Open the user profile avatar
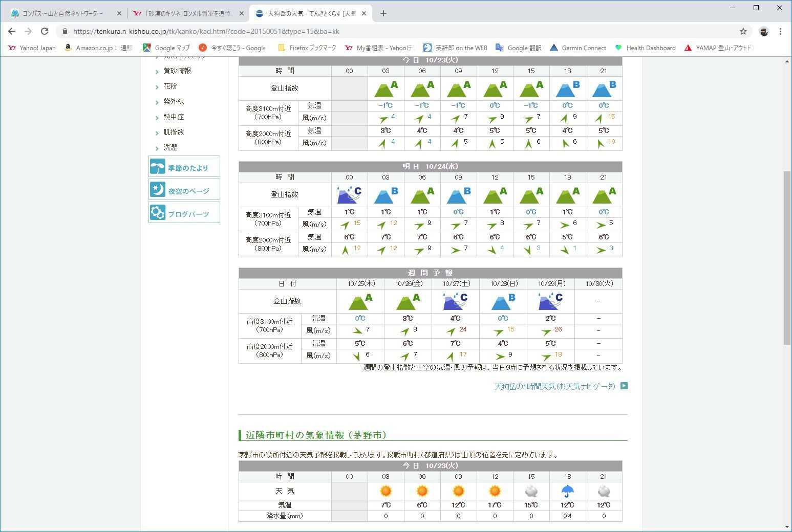 pyautogui.click(x=763, y=31)
